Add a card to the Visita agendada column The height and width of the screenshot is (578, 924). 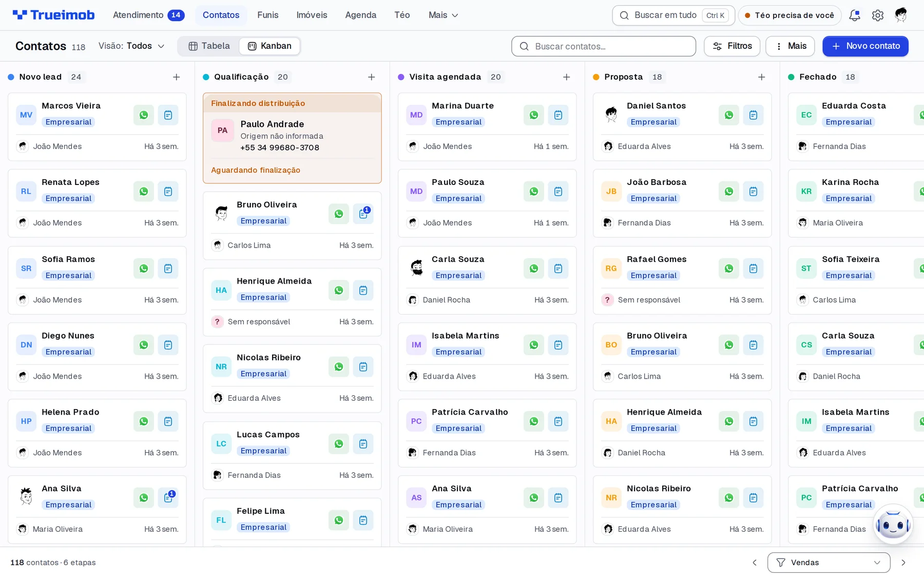(x=567, y=77)
